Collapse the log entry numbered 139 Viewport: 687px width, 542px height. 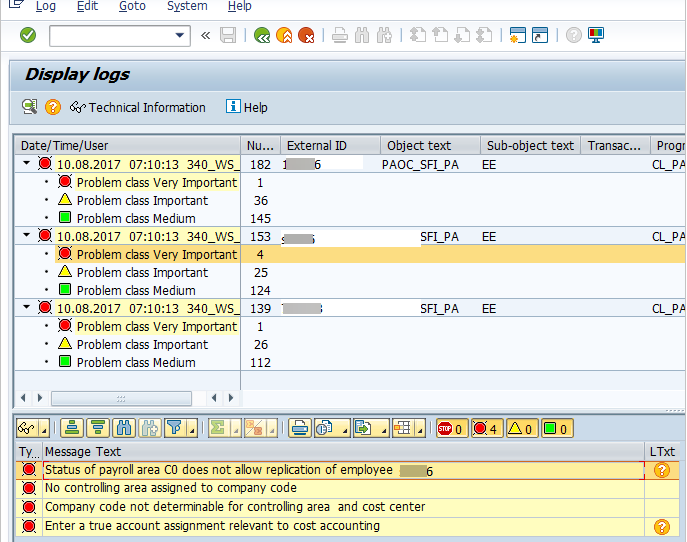point(27,307)
